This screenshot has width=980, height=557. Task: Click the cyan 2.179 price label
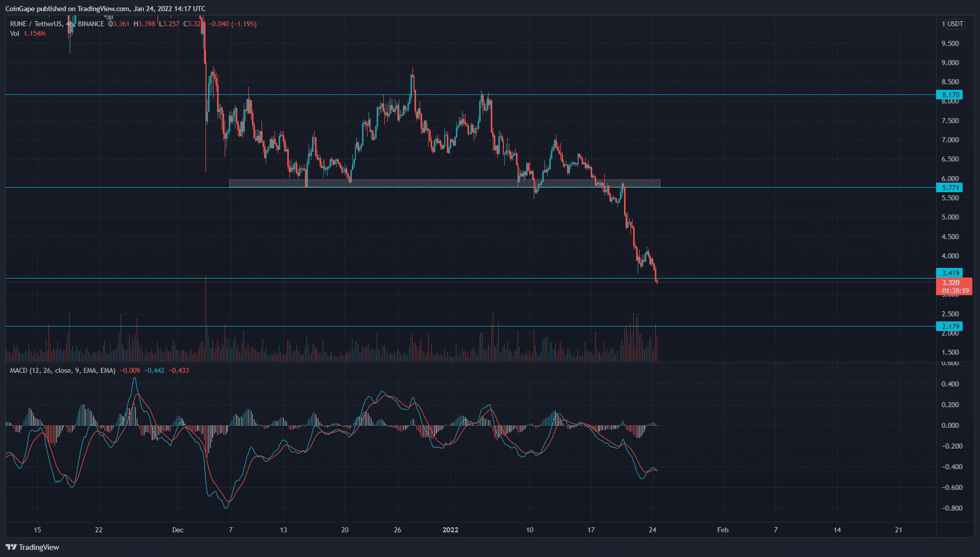coord(949,326)
